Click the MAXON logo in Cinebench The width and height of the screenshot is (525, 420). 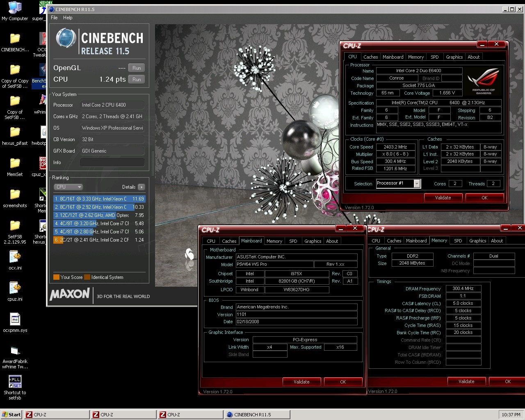pyautogui.click(x=70, y=294)
